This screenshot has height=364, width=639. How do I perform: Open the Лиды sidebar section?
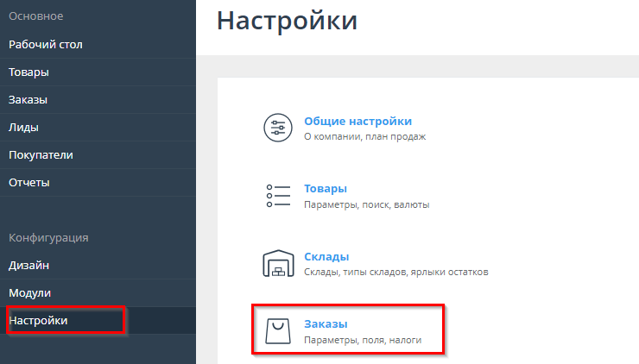pos(23,127)
